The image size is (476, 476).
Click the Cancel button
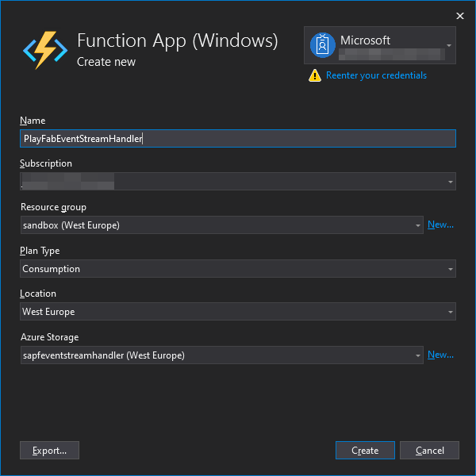pos(429,450)
